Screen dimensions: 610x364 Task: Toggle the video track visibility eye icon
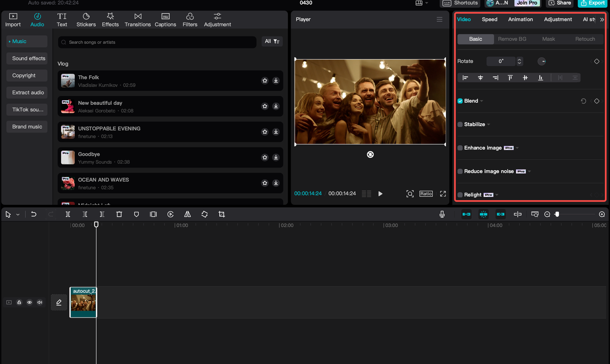click(x=29, y=302)
